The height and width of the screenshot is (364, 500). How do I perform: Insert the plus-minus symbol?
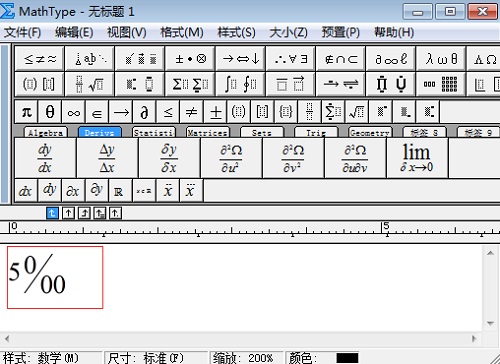(x=215, y=112)
